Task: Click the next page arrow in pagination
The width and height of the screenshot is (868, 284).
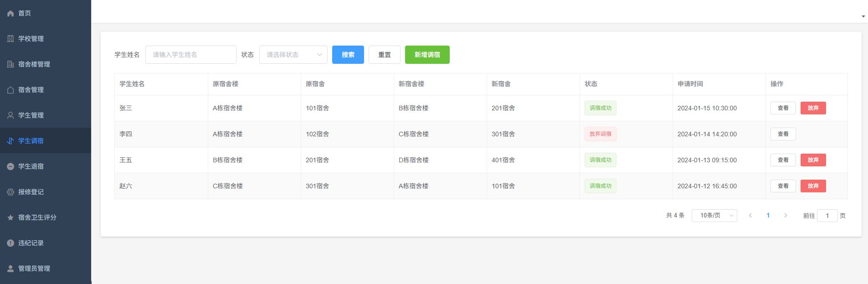Action: pos(786,216)
